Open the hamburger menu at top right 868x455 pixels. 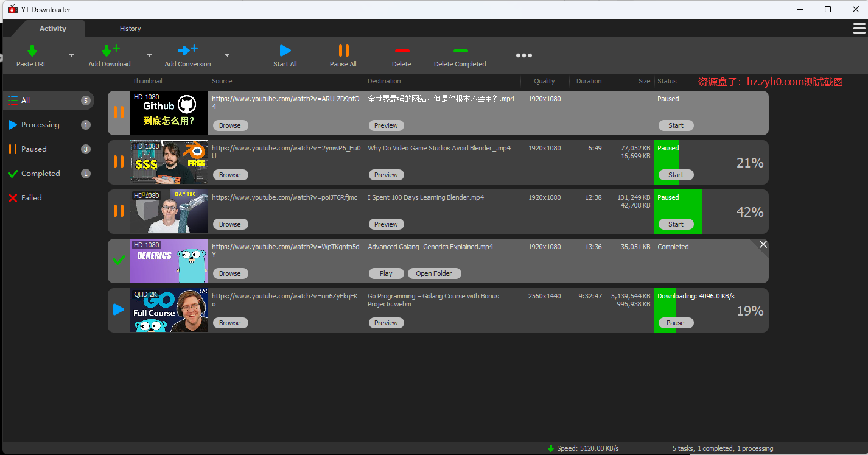click(859, 29)
